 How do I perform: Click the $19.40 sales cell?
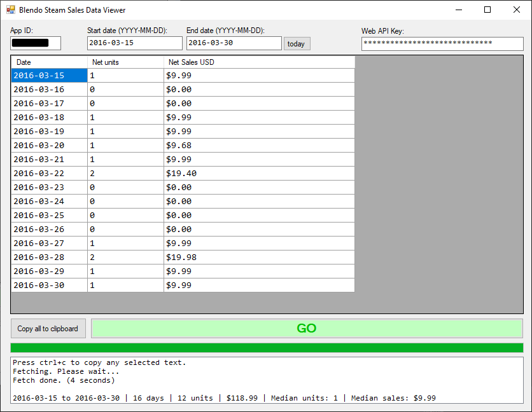tap(259, 174)
